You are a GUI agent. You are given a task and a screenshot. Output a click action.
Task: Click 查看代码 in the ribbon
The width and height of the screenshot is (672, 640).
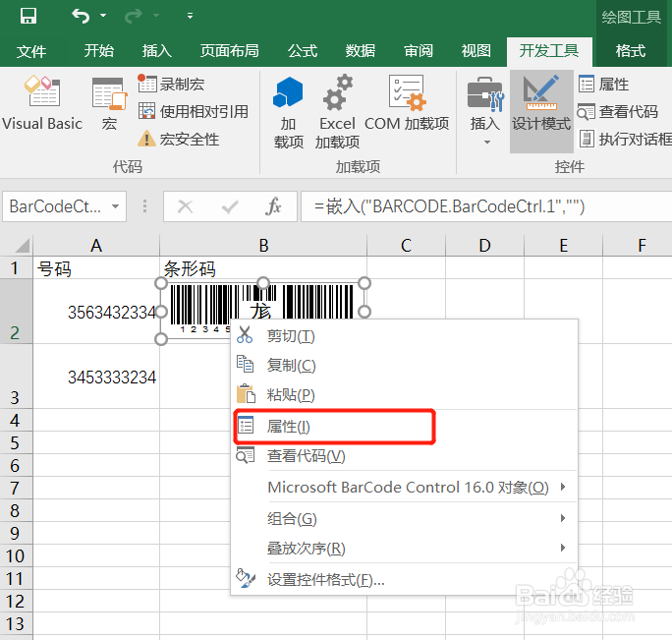click(x=618, y=111)
